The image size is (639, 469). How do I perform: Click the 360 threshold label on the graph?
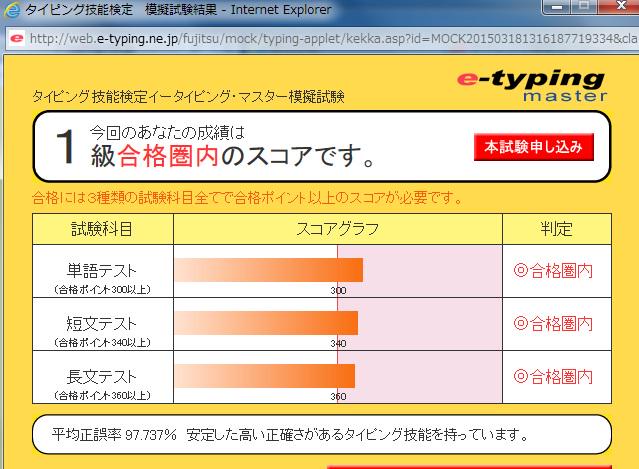[x=338, y=396]
